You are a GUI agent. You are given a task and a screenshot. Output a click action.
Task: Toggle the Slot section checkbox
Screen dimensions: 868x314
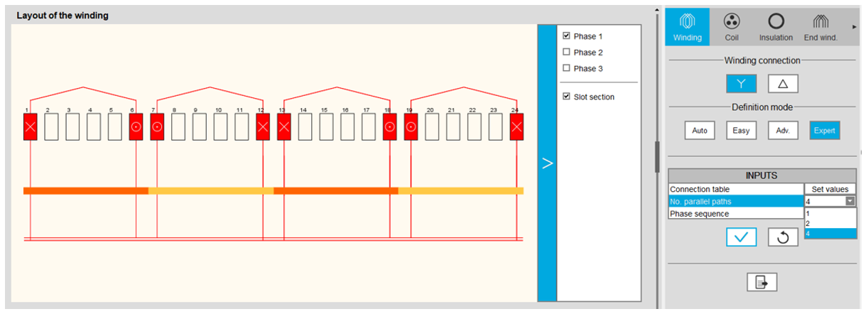(566, 97)
